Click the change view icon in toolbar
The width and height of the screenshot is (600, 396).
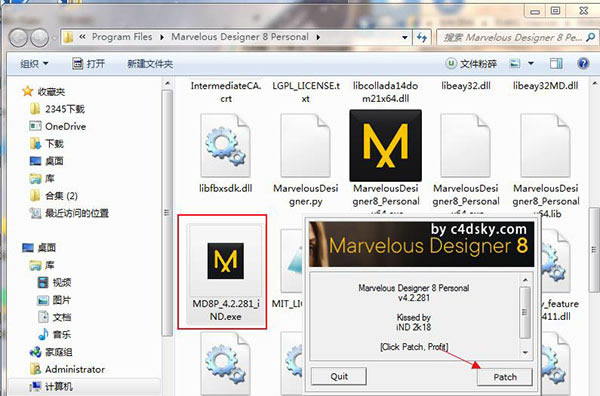tap(515, 63)
